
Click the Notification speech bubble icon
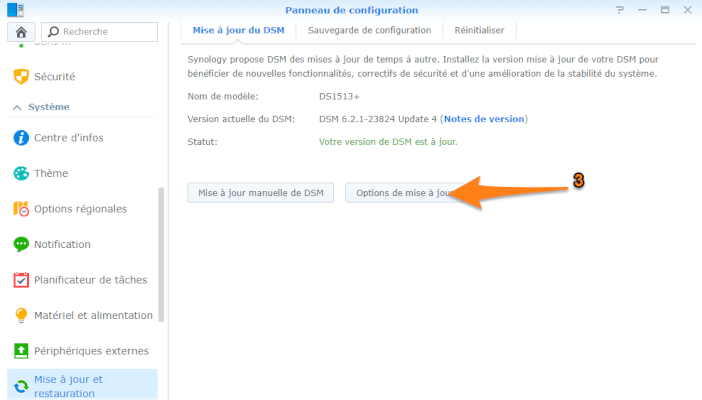[21, 244]
